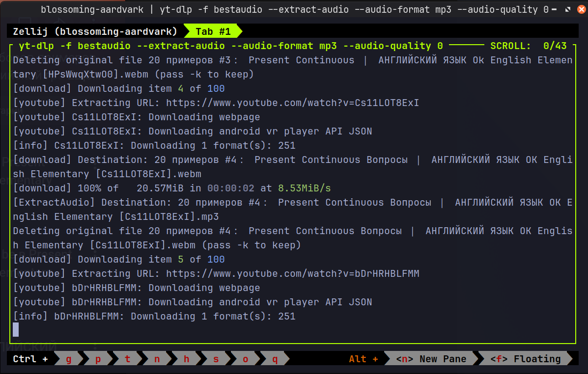
Task: Click the SCROLL: 0/43 indicator
Action: pos(529,46)
